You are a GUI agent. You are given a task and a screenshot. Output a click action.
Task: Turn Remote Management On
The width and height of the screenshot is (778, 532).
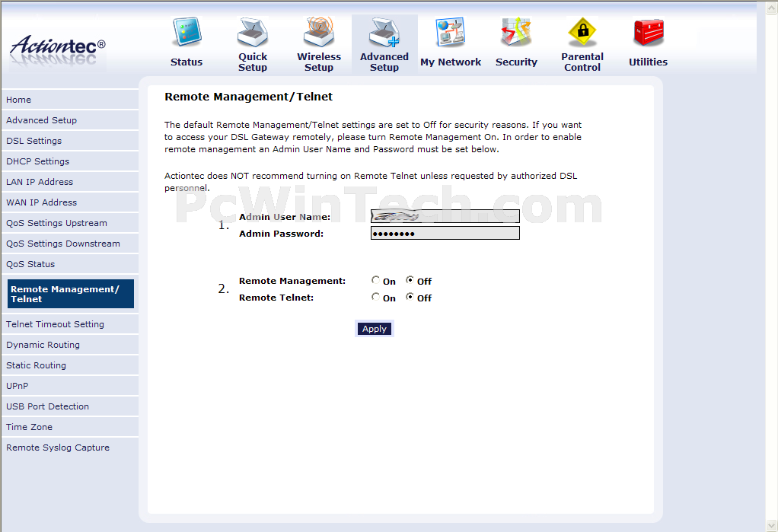click(x=375, y=280)
